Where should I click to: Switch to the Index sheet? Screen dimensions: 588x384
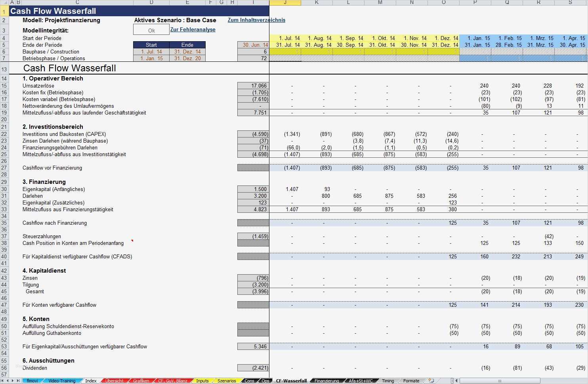coord(90,380)
